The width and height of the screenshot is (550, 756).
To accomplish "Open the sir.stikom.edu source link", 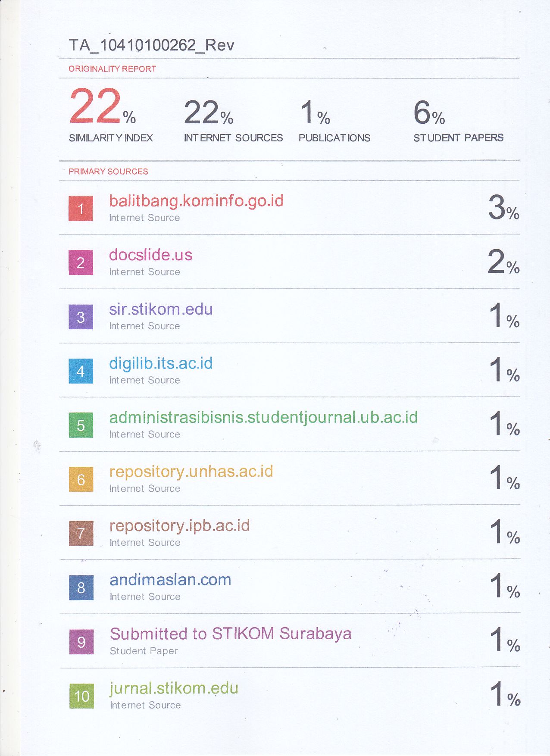I will (161, 309).
